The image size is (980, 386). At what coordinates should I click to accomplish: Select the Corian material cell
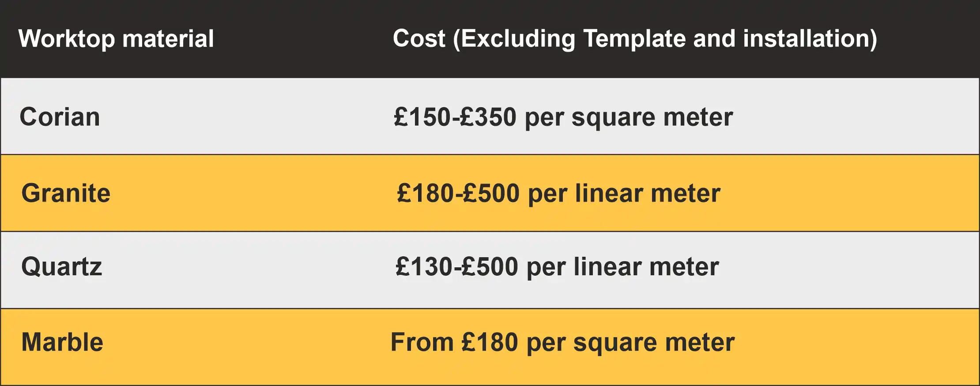click(60, 117)
